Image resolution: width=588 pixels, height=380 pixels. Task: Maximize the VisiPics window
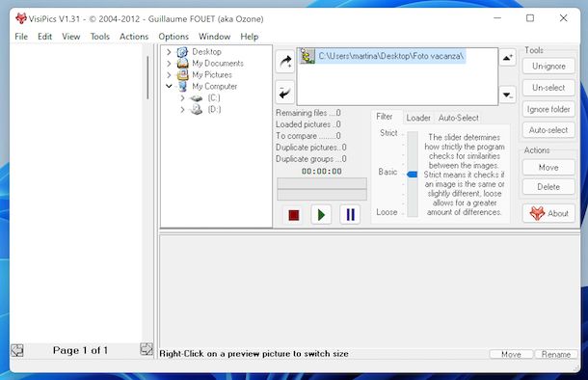[x=530, y=18]
